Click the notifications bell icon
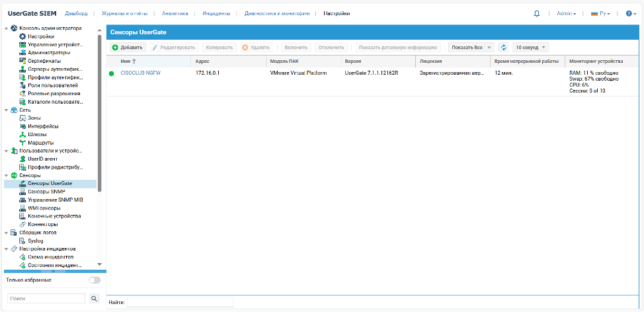The width and height of the screenshot is (644, 312). [536, 13]
